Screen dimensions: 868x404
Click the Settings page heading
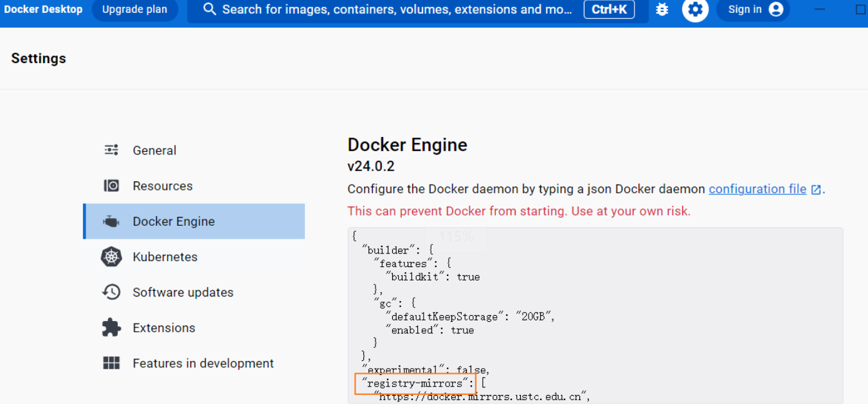point(39,59)
